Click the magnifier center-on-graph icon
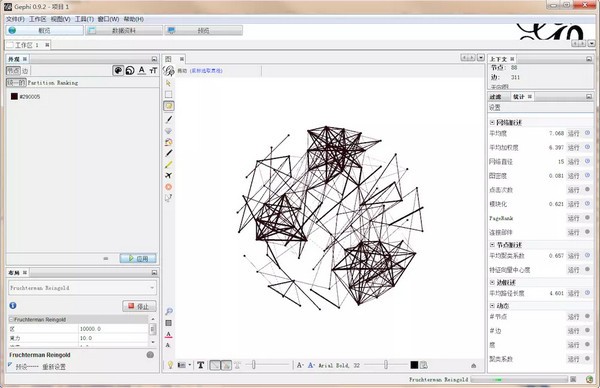 [168, 311]
